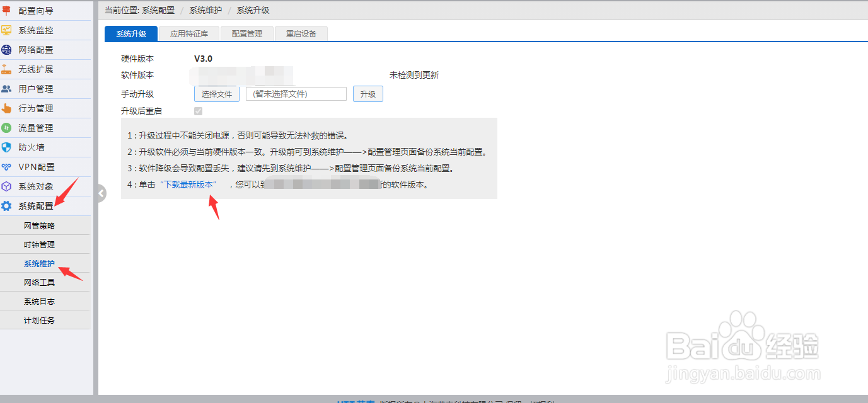This screenshot has height=403, width=868.
Task: Switch to the 应用特征库 tab
Action: 188,33
